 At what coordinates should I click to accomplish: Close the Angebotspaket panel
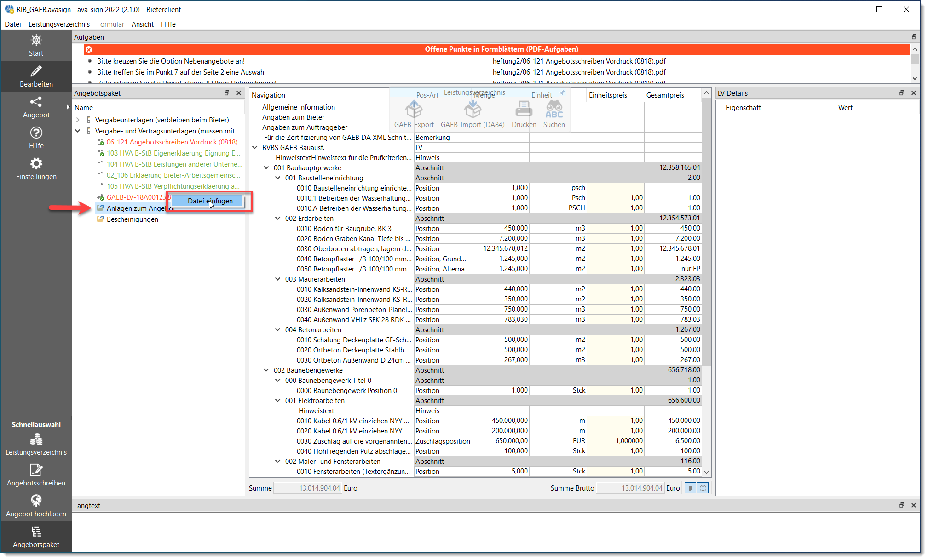(x=239, y=93)
